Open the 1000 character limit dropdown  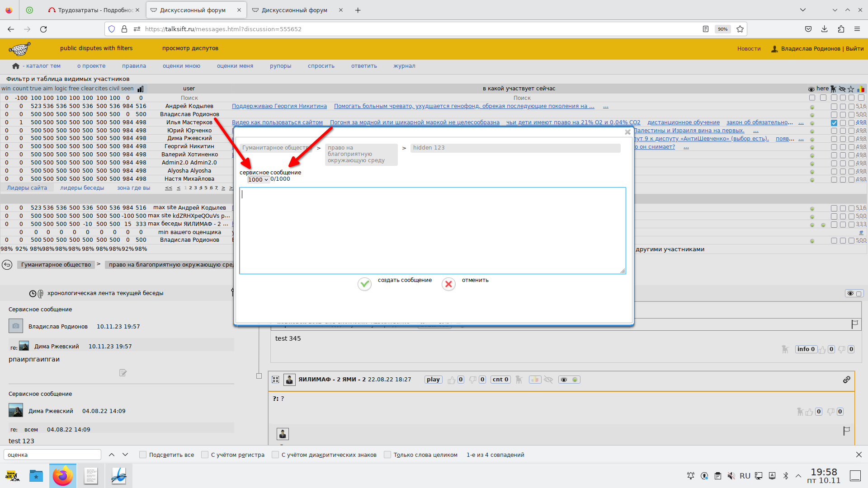click(x=258, y=179)
